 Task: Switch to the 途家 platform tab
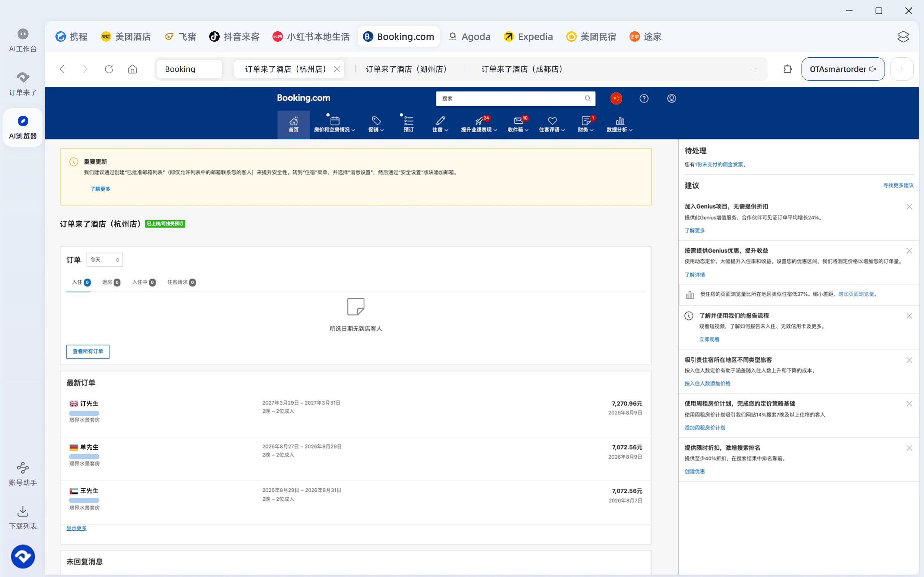[x=646, y=36]
